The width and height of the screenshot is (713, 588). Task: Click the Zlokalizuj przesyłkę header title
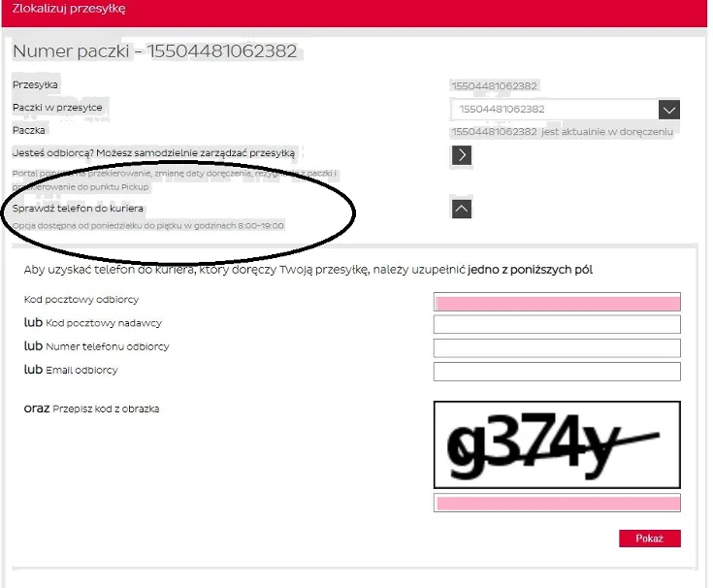(69, 9)
